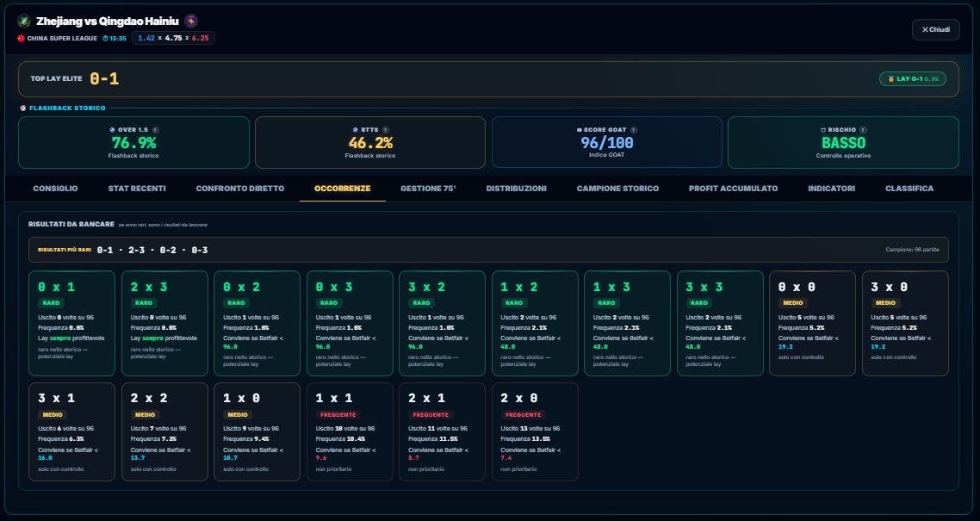The width and height of the screenshot is (980, 521).
Task: Click the 3 x 2 score card
Action: coord(443,324)
